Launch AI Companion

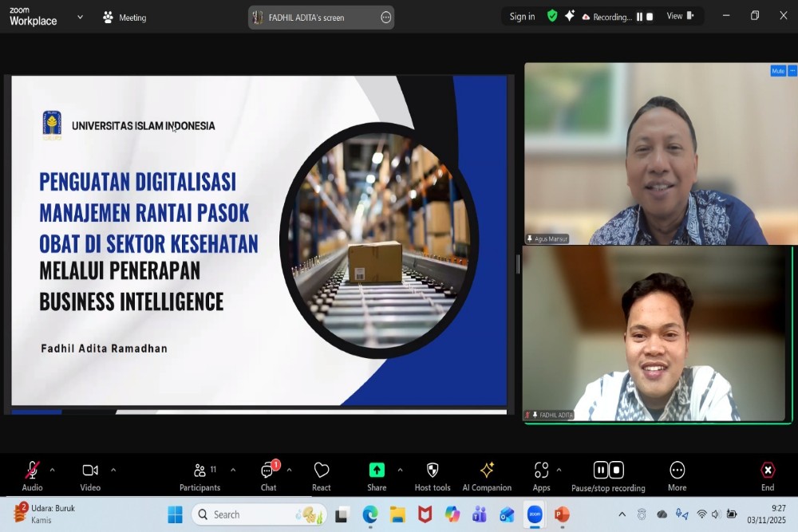[x=487, y=470]
